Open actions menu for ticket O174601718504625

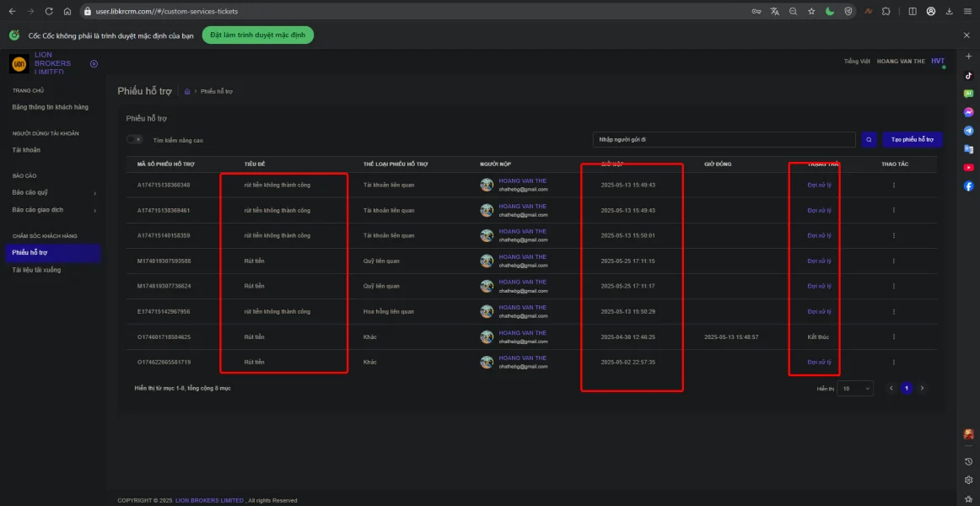pos(894,336)
